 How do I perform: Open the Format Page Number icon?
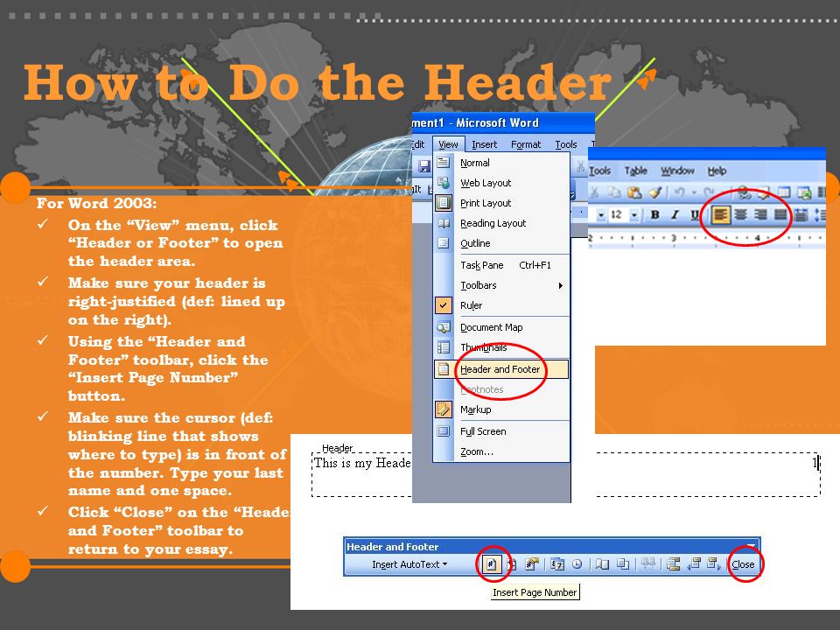click(x=531, y=564)
